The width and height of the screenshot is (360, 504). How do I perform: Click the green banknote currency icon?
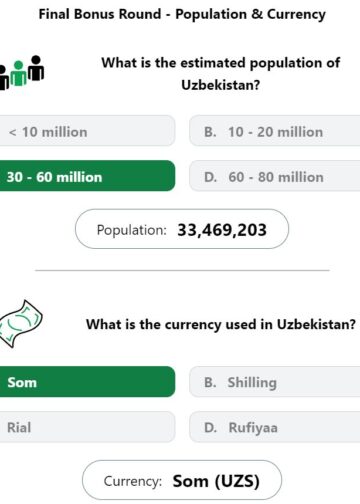pos(21,324)
